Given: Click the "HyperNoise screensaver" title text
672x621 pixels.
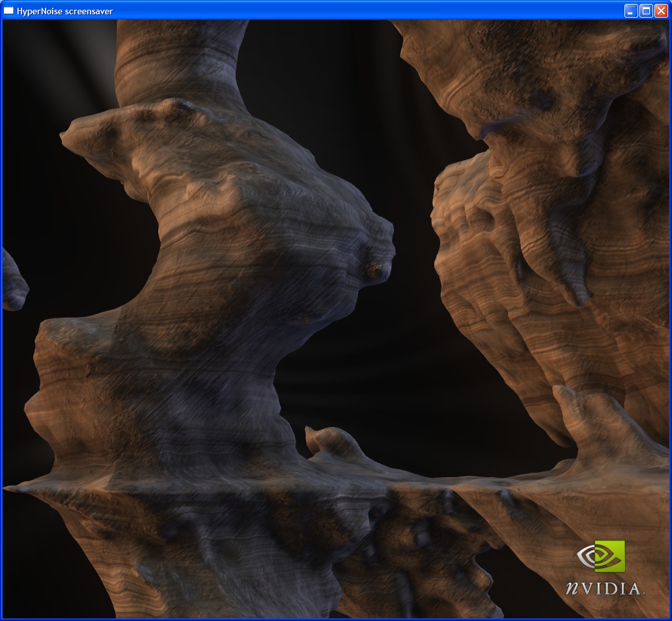Looking at the screenshot, I should coord(65,11).
